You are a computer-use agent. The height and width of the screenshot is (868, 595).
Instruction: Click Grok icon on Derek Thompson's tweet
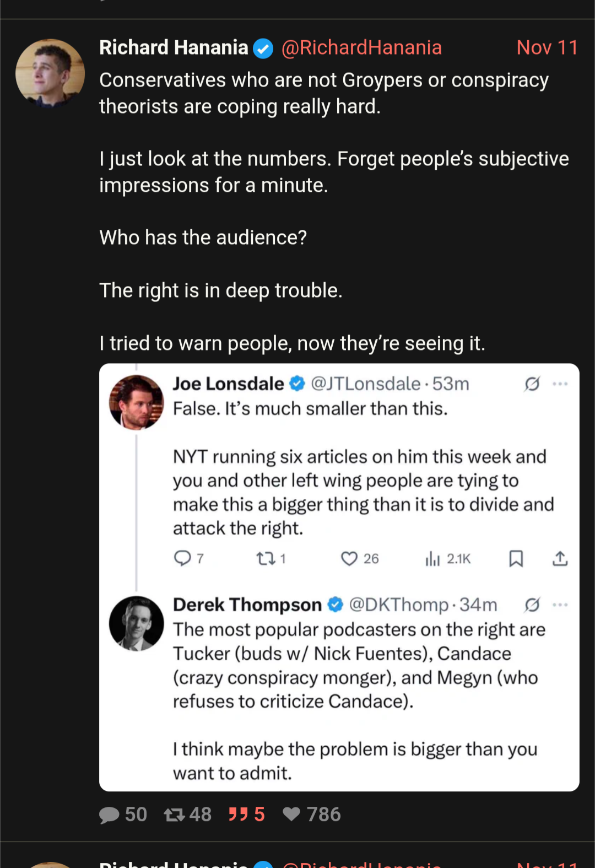pyautogui.click(x=532, y=605)
